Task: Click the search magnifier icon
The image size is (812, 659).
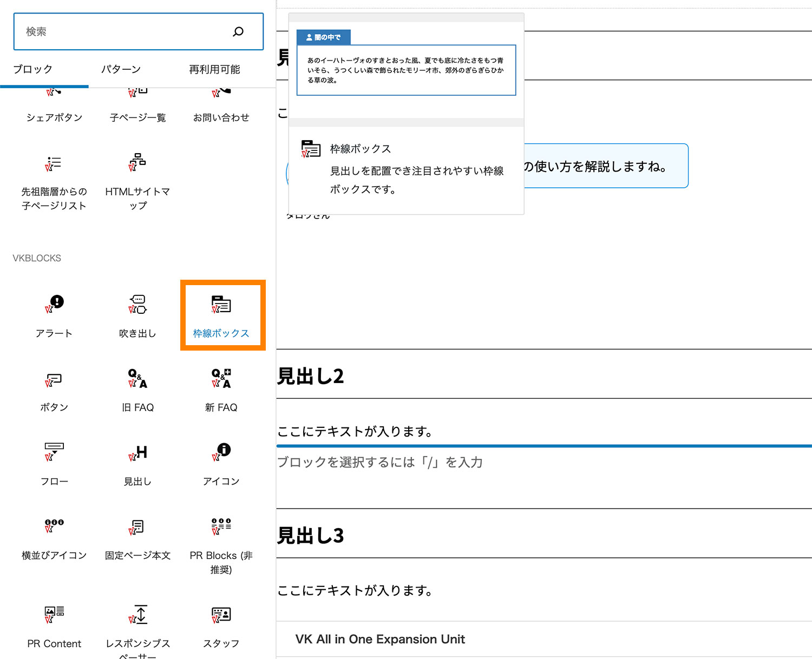Action: pyautogui.click(x=238, y=31)
